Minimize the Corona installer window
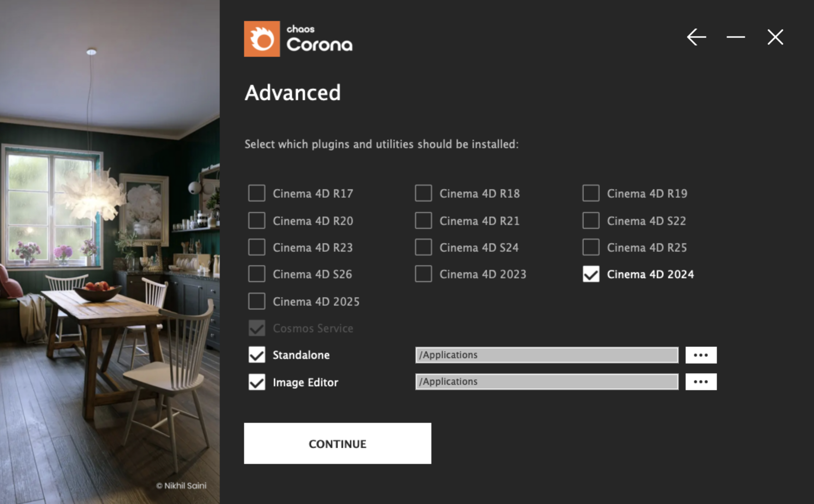The image size is (814, 504). 736,37
